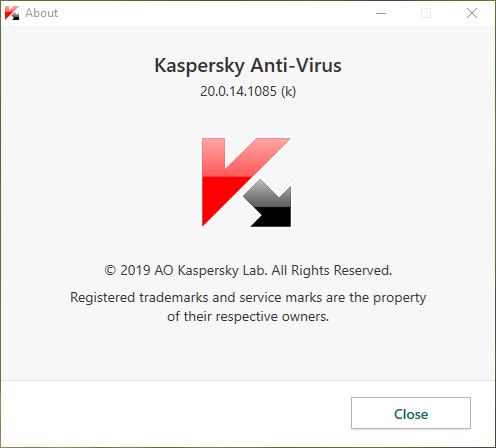The height and width of the screenshot is (448, 496).
Task: Click the 'of their respective owners' text
Action: click(248, 316)
